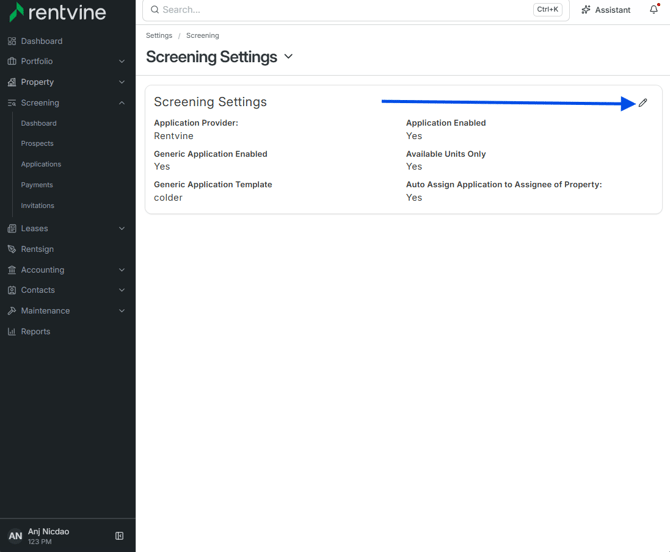670x552 pixels.
Task: Open Screening sub-item Dashboard
Action: [x=38, y=123]
